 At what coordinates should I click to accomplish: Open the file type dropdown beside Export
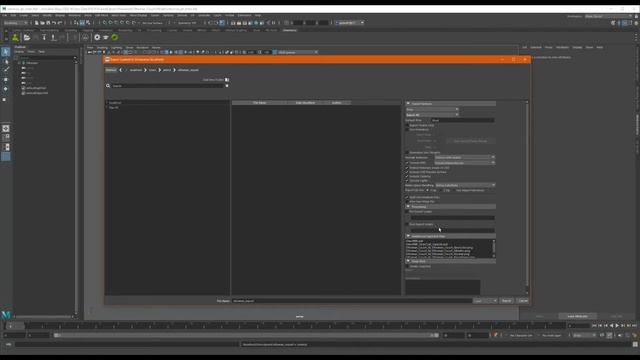[485, 301]
